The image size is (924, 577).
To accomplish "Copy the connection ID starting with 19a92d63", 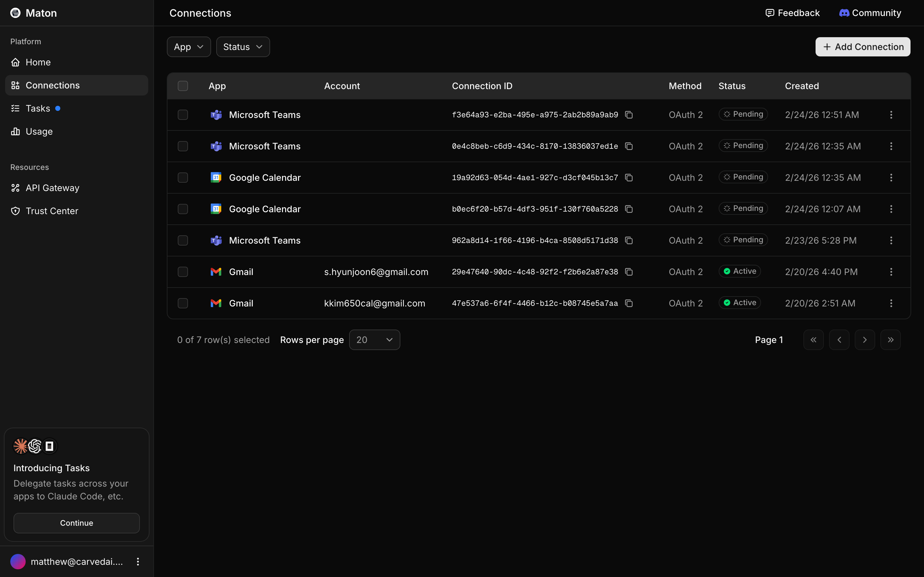I will [x=629, y=178].
